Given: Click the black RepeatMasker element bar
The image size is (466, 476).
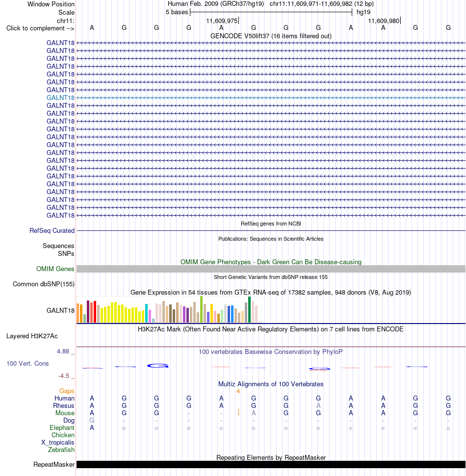Looking at the screenshot, I should [271, 464].
